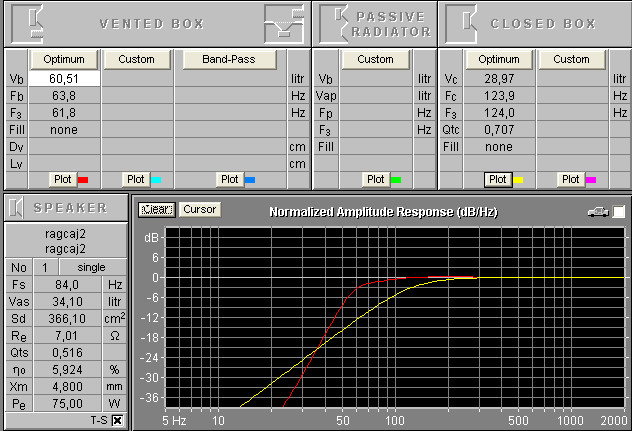Click the Vented Box Optimum button
This screenshot has height=431, width=632.
coord(64,59)
